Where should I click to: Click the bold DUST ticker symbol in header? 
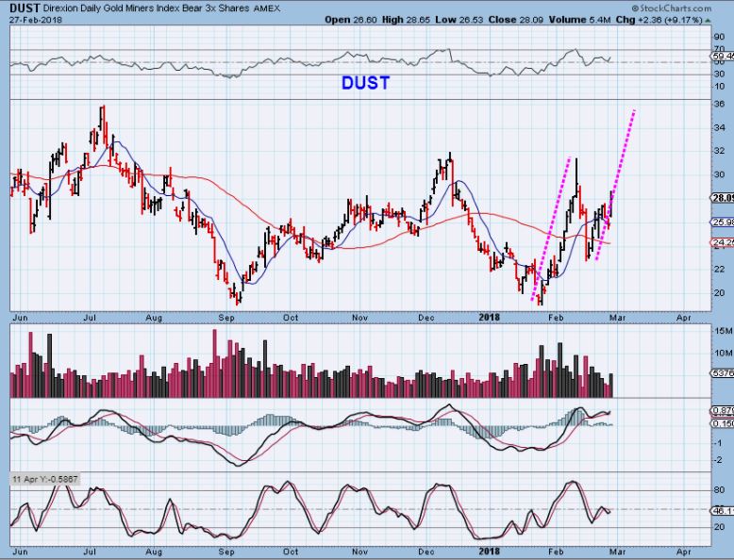(25, 8)
